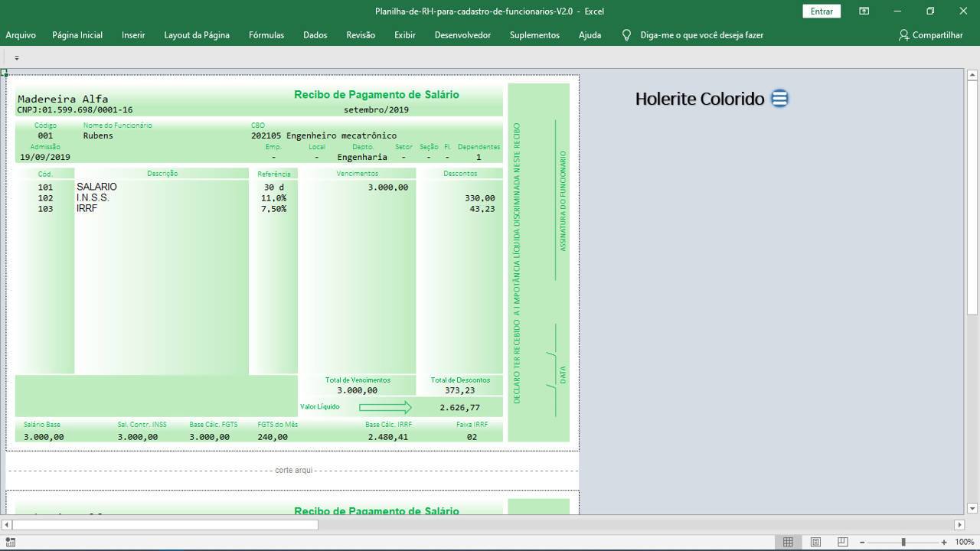Click the IRRF description row
Viewport: 980px width, 551px height.
pyautogui.click(x=87, y=208)
